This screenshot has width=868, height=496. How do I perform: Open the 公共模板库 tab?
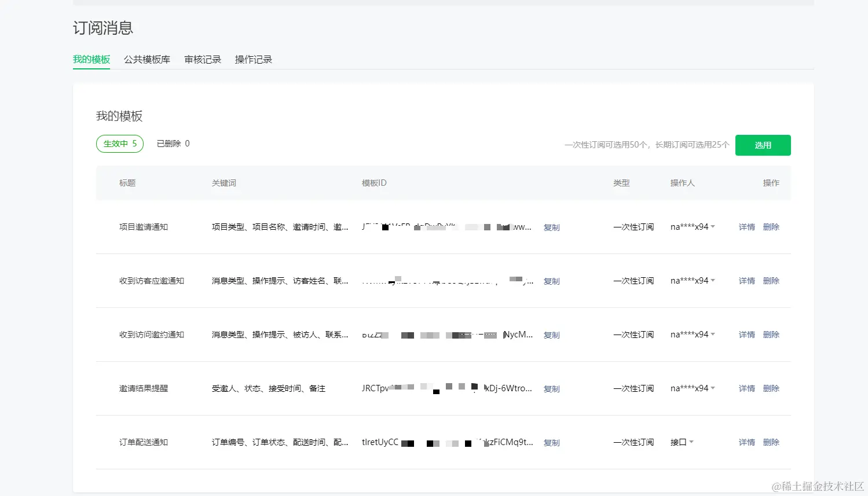[147, 60]
